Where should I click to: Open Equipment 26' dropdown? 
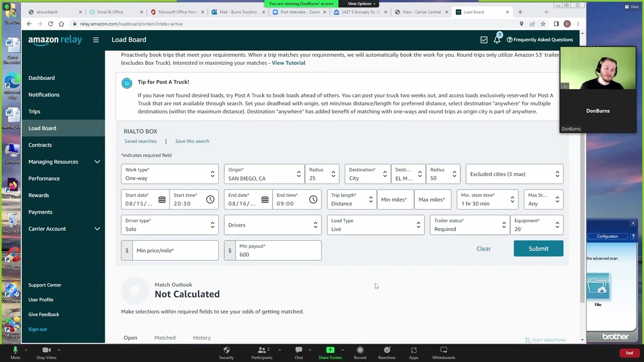tap(537, 225)
